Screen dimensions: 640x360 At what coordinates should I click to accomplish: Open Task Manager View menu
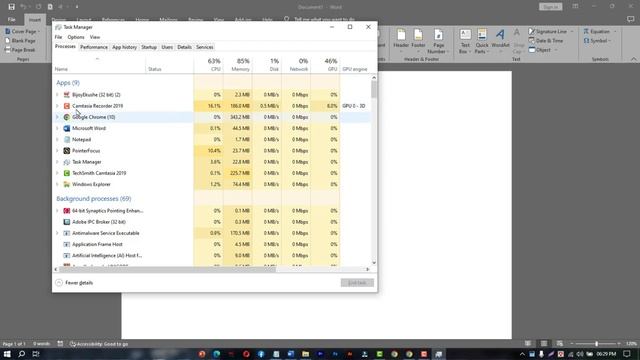click(95, 37)
